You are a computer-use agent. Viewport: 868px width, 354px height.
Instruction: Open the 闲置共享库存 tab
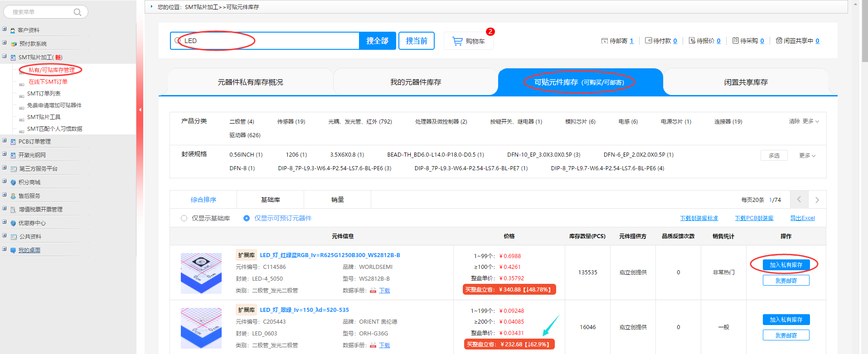pos(746,82)
